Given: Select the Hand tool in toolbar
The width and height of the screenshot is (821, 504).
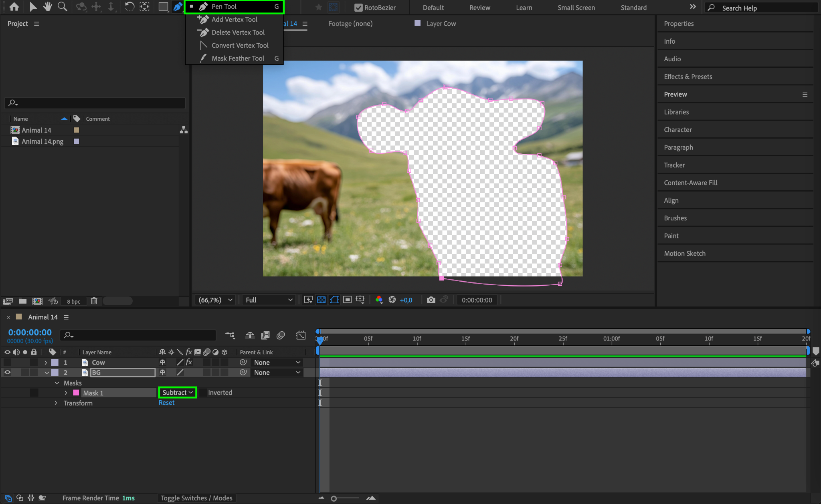Looking at the screenshot, I should coord(48,7).
